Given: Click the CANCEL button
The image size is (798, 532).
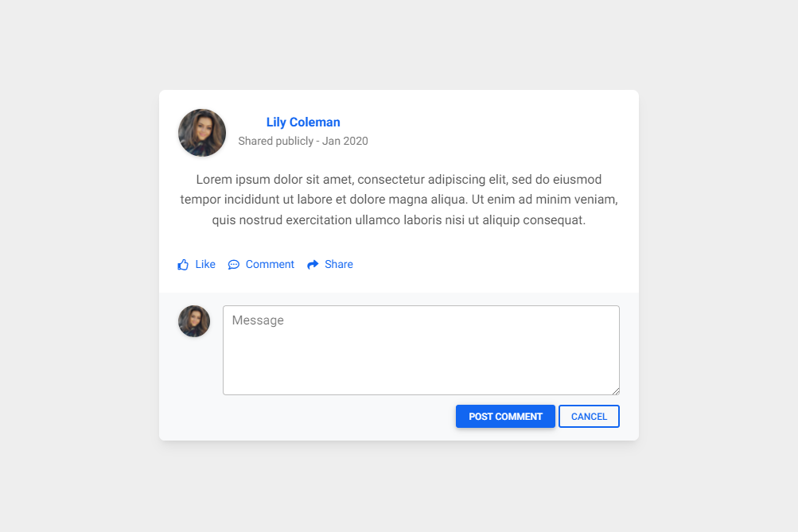Looking at the screenshot, I should tap(589, 416).
